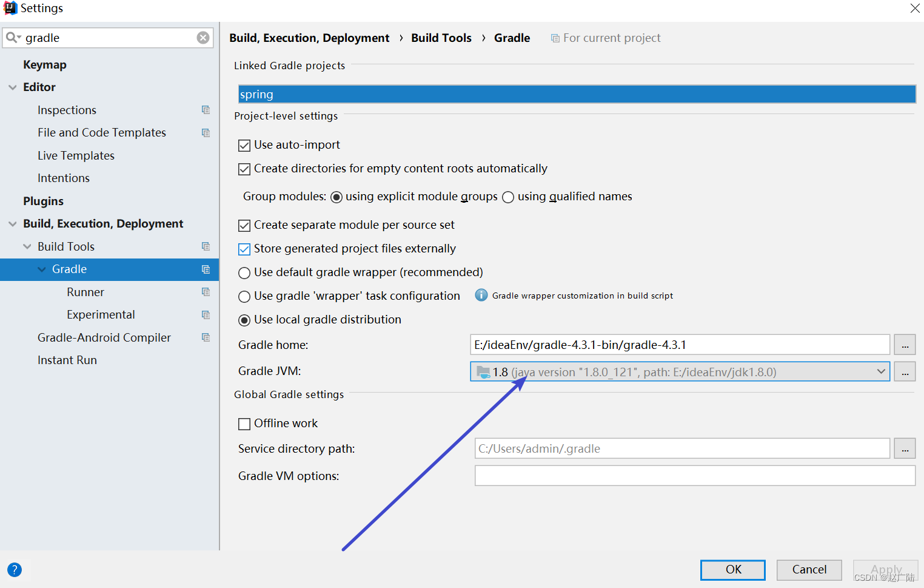Click project-level icon beside Experimental

(x=206, y=315)
